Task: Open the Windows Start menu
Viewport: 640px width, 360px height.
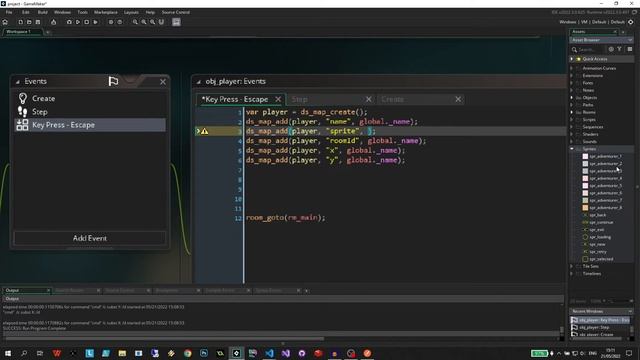Action: tap(8, 353)
